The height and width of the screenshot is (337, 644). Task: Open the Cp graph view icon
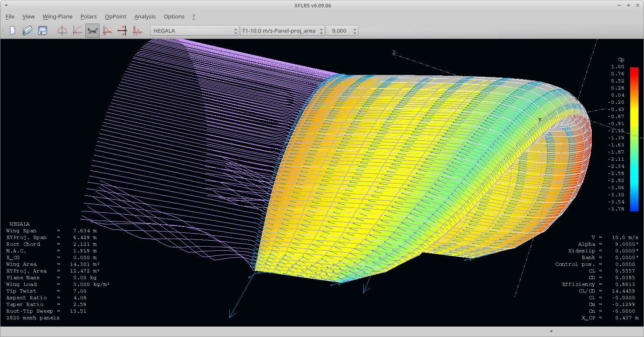tap(107, 31)
